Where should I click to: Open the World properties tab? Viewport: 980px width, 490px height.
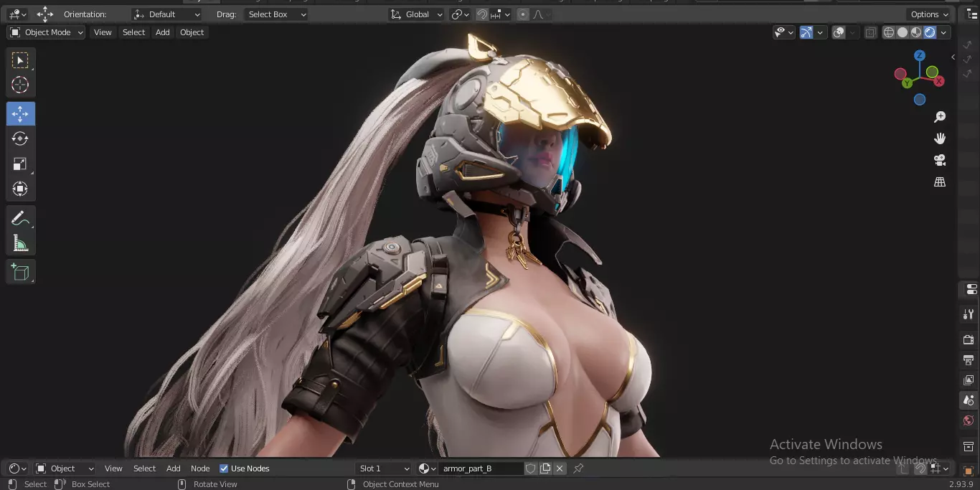[x=969, y=420]
